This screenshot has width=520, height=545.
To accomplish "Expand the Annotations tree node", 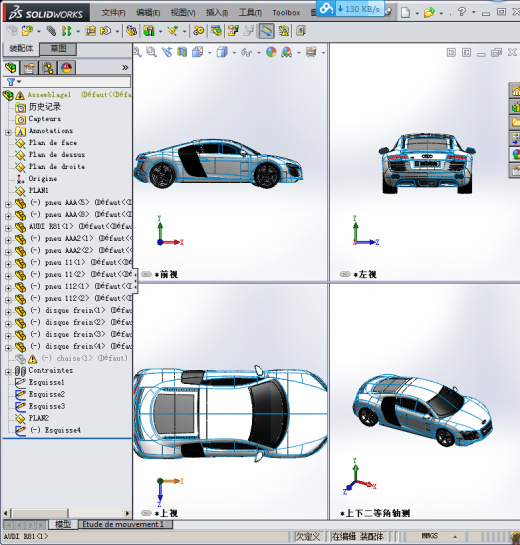I will coord(8,132).
